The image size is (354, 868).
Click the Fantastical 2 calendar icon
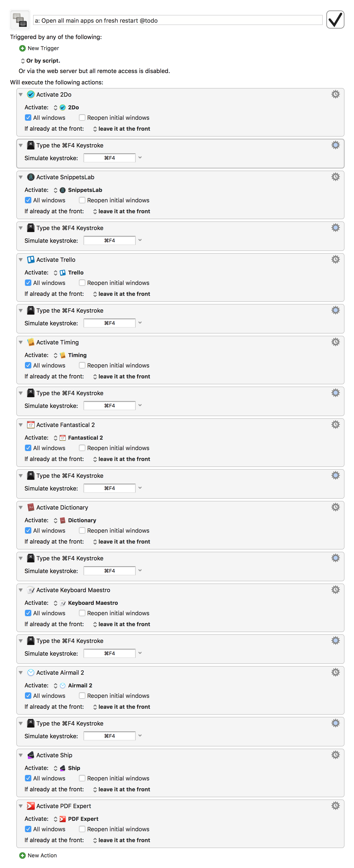tap(31, 424)
